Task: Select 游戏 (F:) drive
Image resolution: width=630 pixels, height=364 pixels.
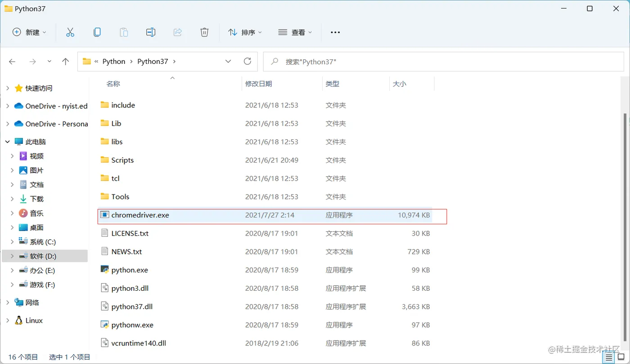Action: coord(42,284)
